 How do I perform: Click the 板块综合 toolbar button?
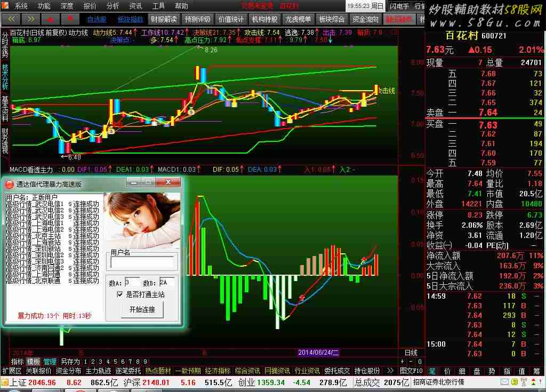coord(332,20)
